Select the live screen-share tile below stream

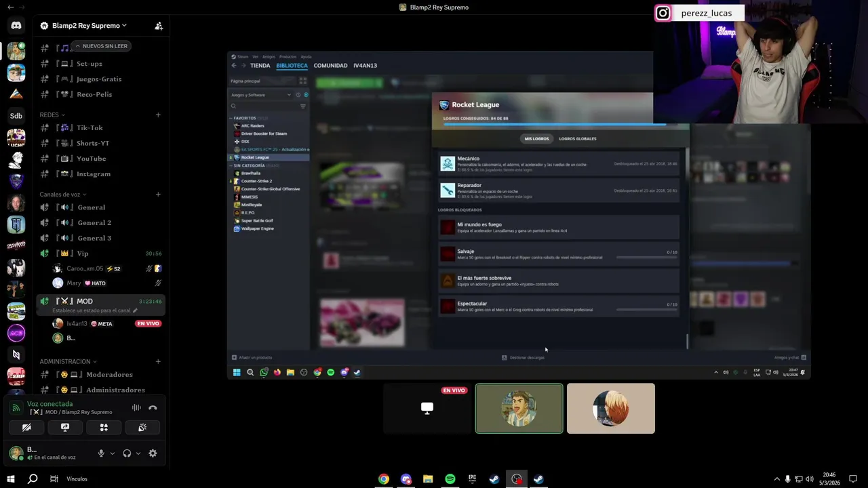pyautogui.click(x=427, y=409)
